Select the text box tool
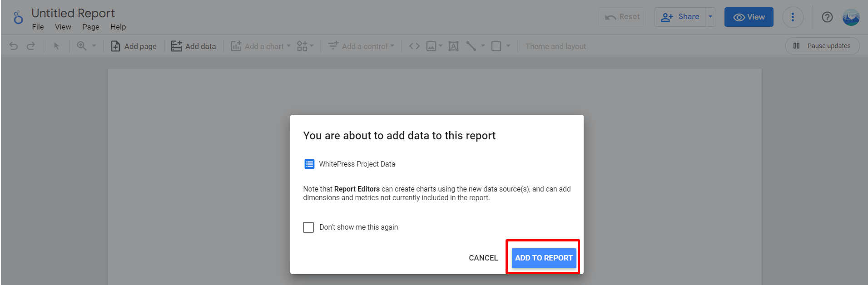The image size is (868, 285). [453, 46]
